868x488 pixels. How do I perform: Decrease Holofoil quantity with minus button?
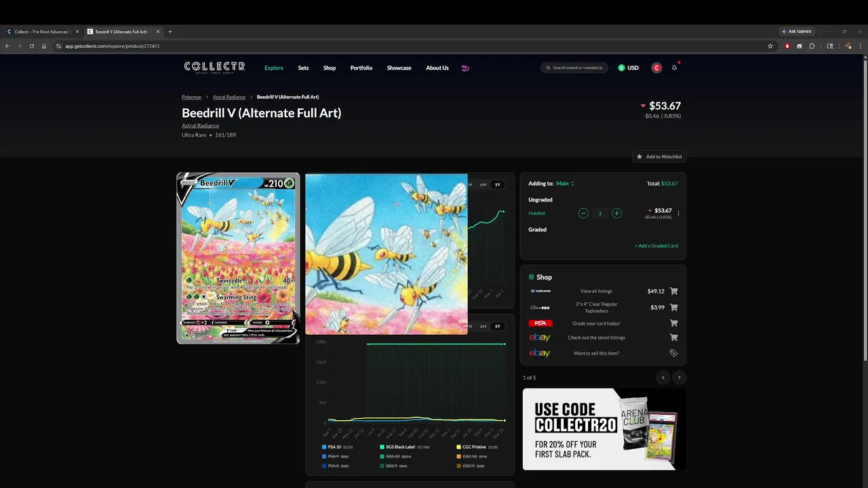point(583,213)
